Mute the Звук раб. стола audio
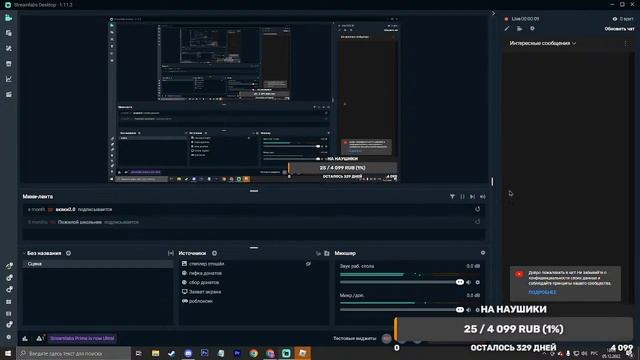 (x=469, y=282)
